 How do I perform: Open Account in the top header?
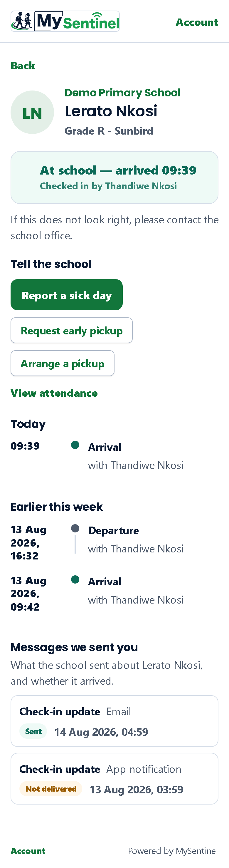(197, 22)
